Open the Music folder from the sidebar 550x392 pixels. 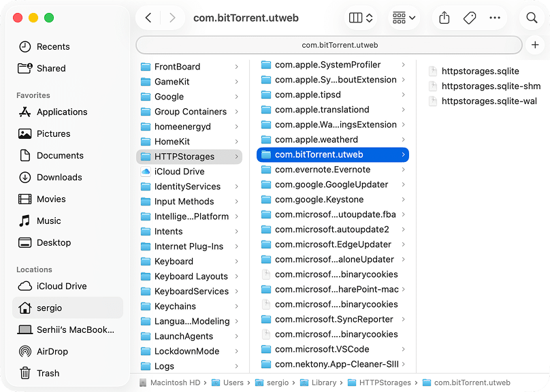click(45, 220)
